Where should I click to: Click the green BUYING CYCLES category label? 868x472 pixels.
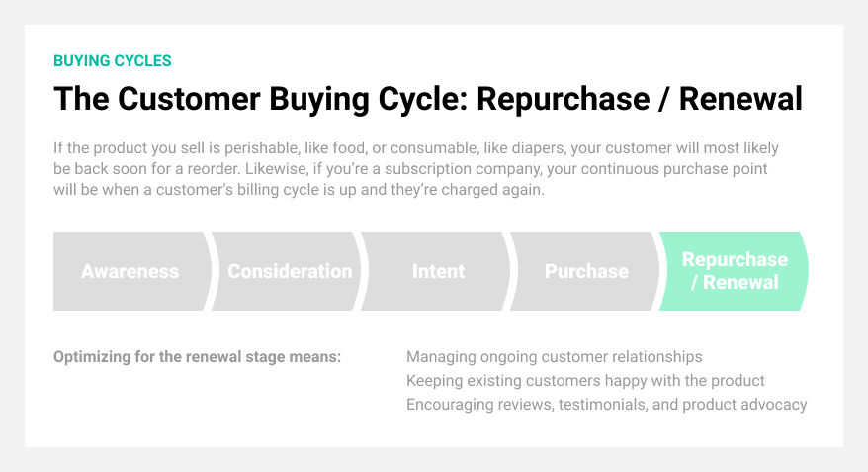(x=113, y=61)
